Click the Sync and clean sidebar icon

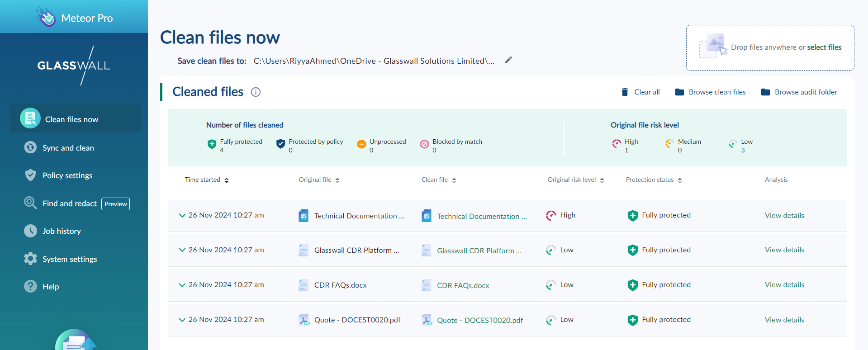click(x=30, y=147)
